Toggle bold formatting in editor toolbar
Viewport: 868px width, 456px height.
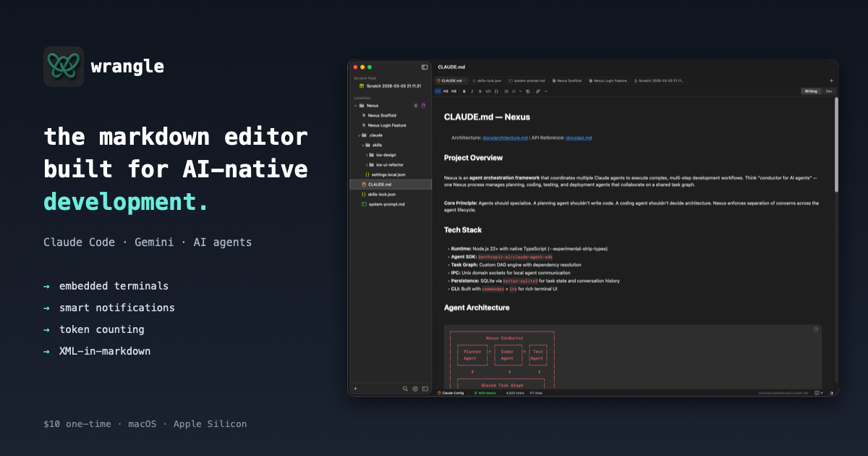[464, 91]
